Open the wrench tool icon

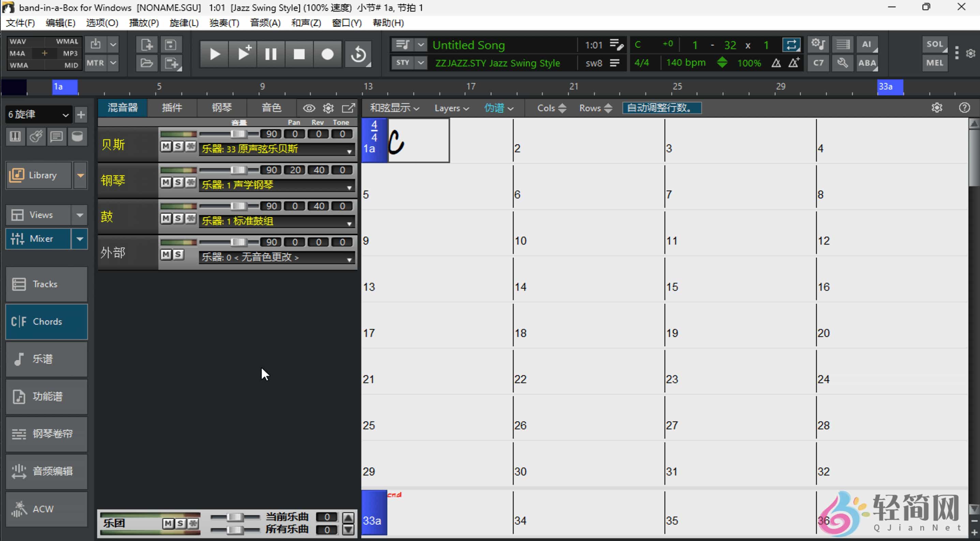point(842,63)
